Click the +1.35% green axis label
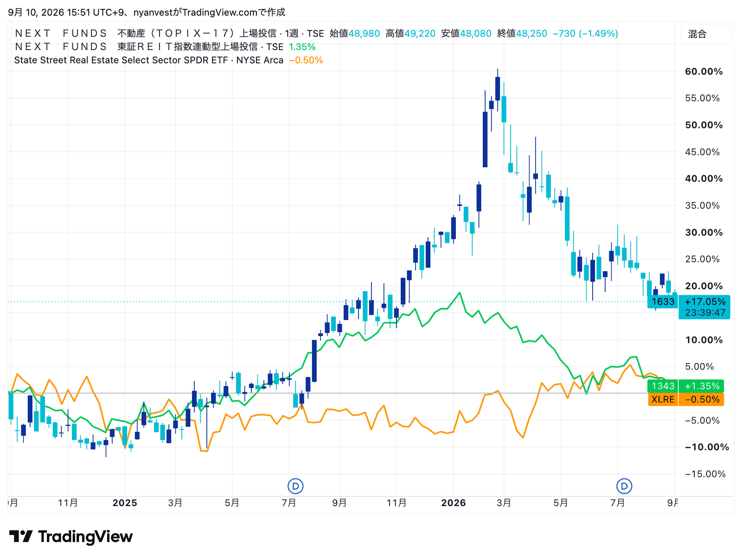Viewport: 742px width, 560px height. [x=702, y=386]
